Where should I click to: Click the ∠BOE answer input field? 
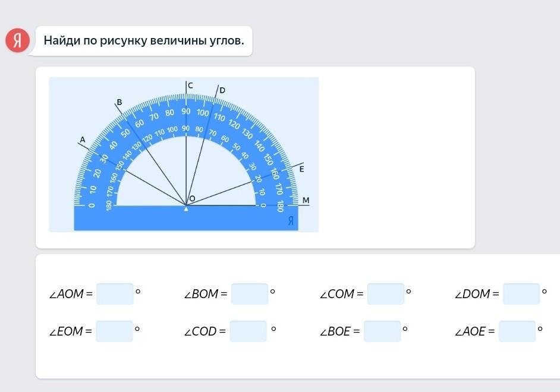[382, 331]
